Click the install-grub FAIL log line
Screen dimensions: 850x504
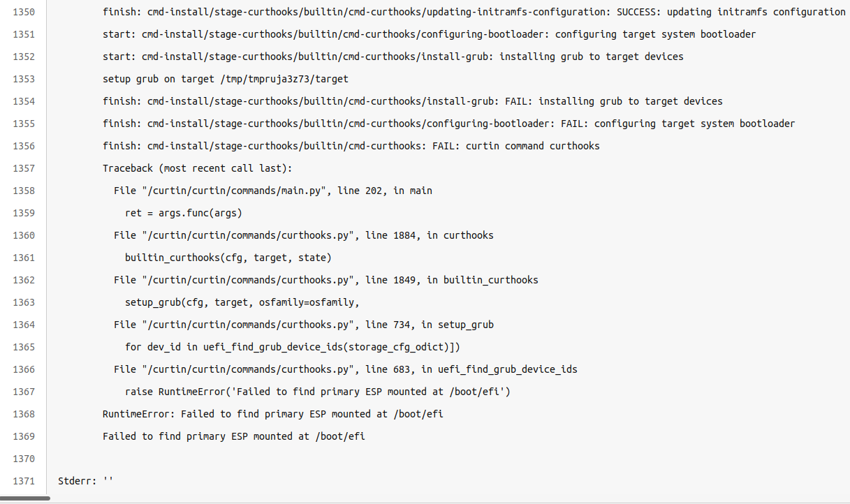tap(413, 101)
